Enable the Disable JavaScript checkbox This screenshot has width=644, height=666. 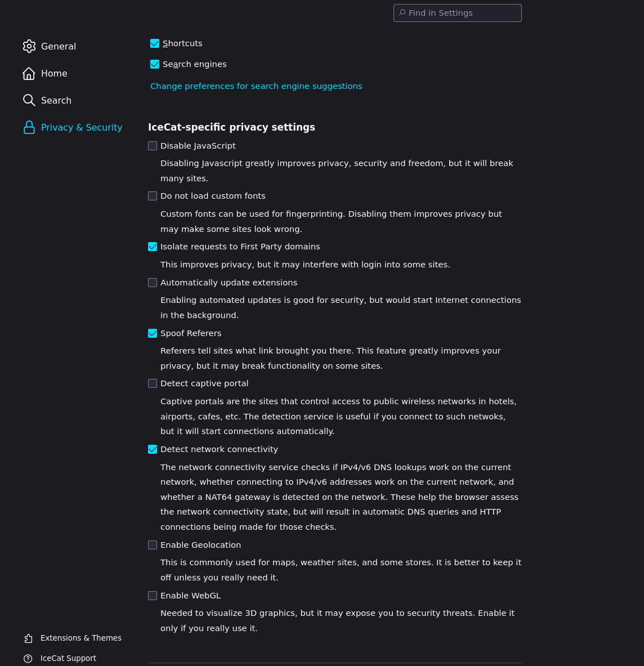pos(153,146)
